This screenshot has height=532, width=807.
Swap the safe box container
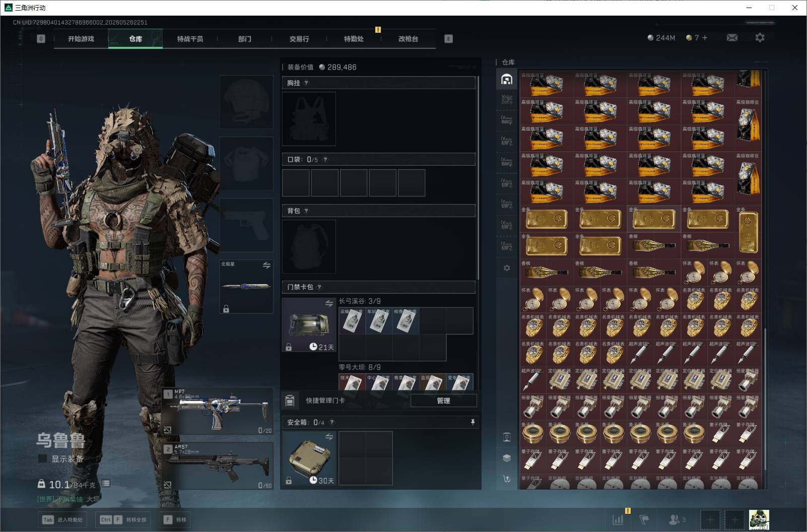click(329, 437)
